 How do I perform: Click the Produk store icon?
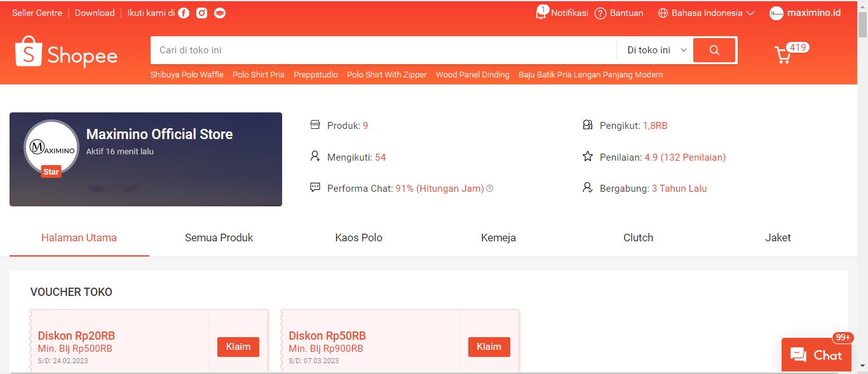pos(315,125)
